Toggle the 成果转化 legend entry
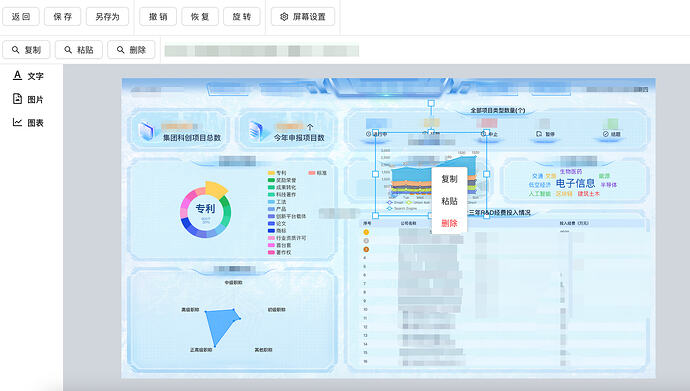 282,187
